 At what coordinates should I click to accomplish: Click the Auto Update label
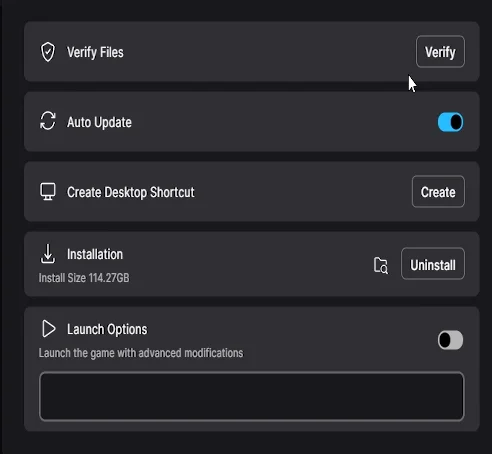click(99, 122)
